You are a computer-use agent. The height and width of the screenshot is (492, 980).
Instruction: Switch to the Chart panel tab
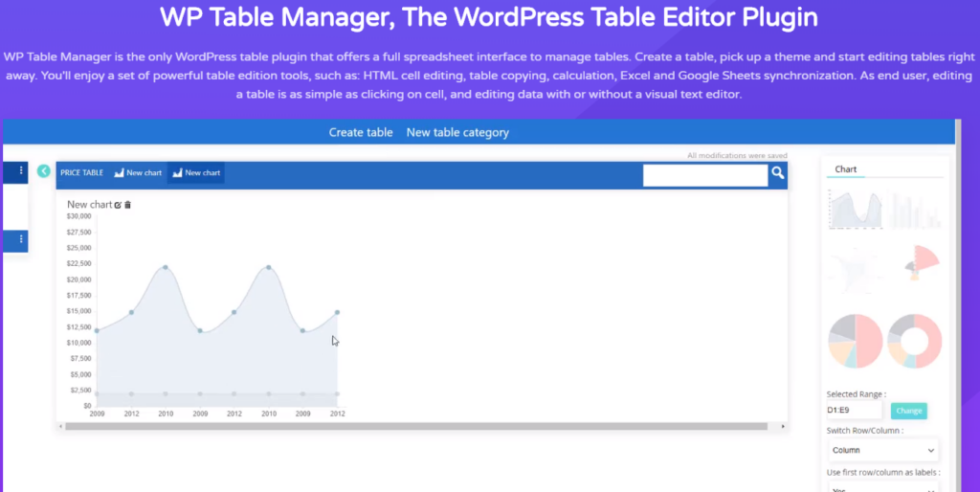click(846, 169)
